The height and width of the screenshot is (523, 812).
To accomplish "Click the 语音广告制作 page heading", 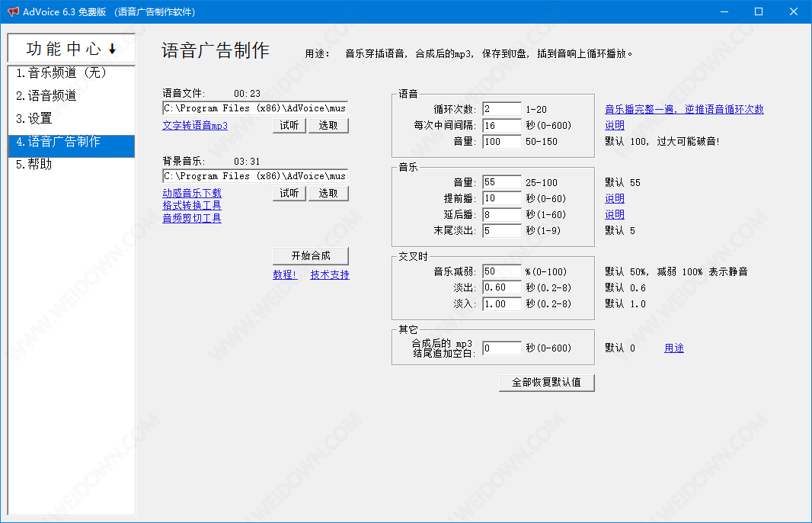I will [216, 50].
